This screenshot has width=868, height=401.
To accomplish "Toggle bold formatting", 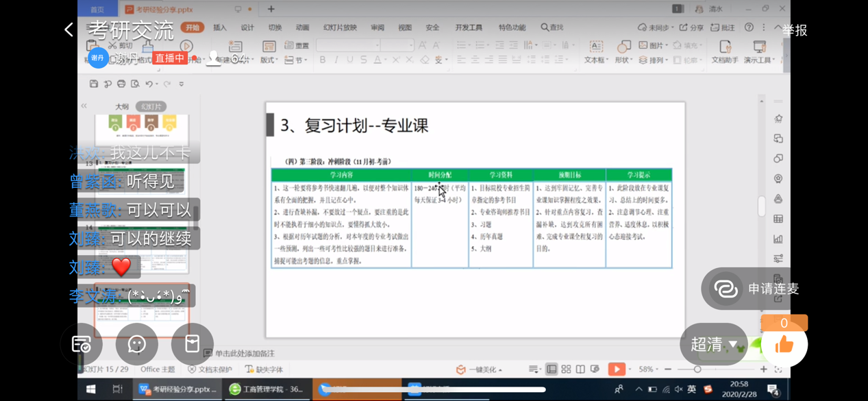I will [x=323, y=60].
